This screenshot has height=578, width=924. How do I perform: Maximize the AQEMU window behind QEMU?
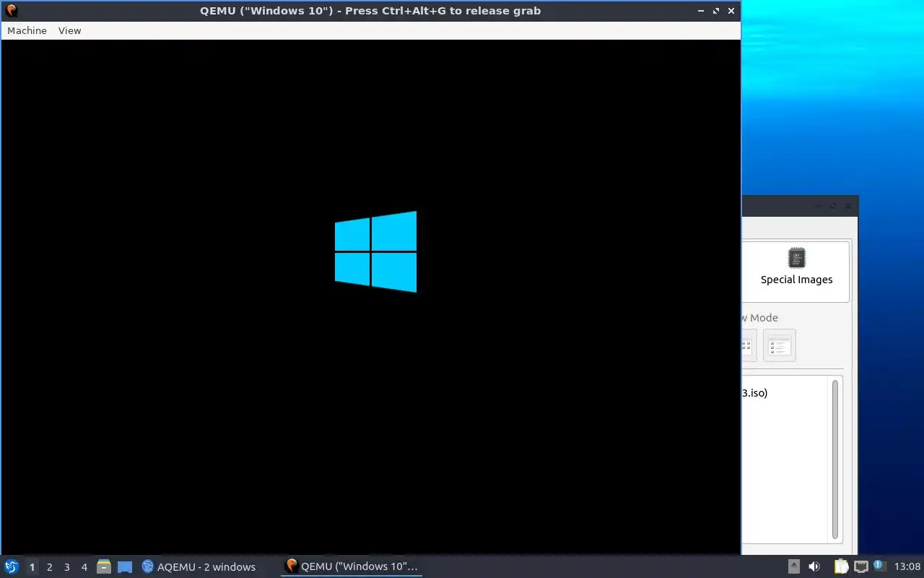(833, 206)
